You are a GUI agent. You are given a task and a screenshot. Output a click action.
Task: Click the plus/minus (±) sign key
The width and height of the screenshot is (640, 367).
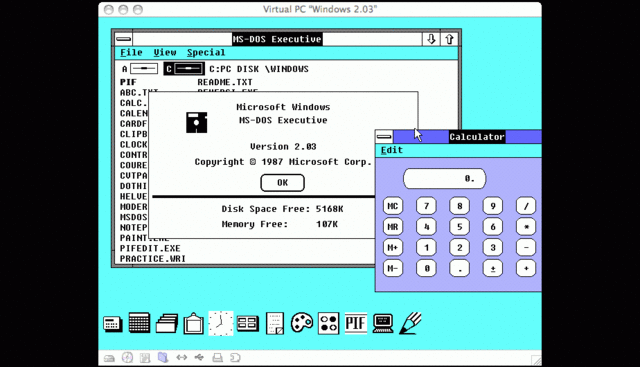tap(493, 268)
